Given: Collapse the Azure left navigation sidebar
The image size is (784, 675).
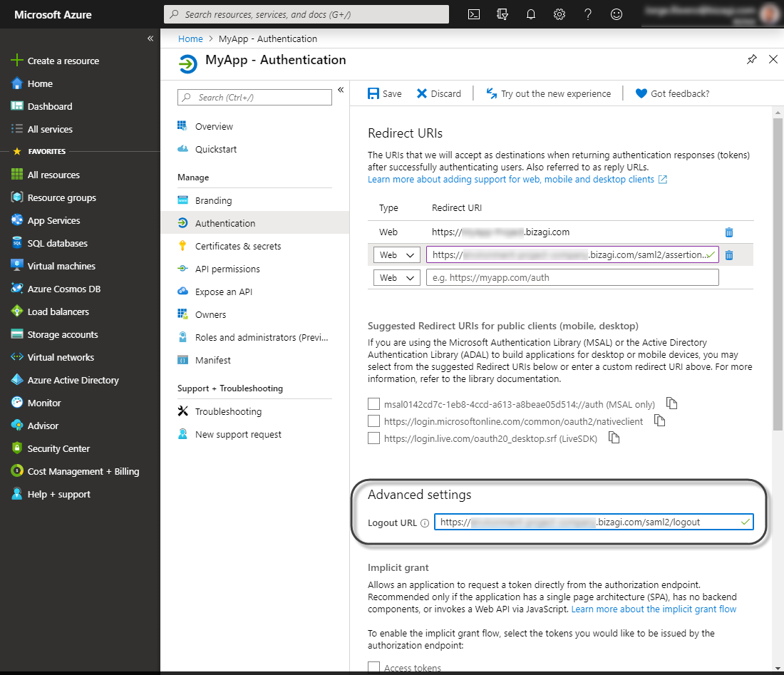Looking at the screenshot, I should click(x=150, y=38).
